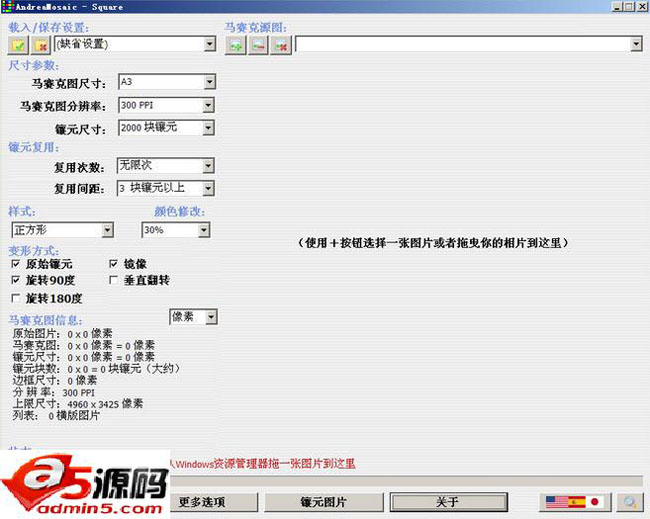Image resolution: width=650 pixels, height=519 pixels.
Task: Open the 复用间距 3 块镶元以上 dropdown
Action: click(x=208, y=189)
